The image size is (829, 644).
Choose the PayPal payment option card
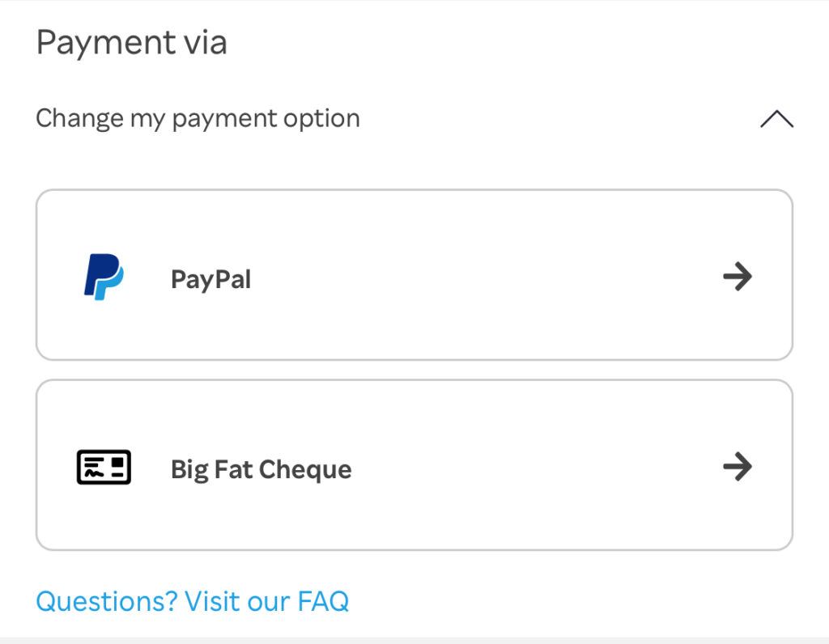[414, 275]
